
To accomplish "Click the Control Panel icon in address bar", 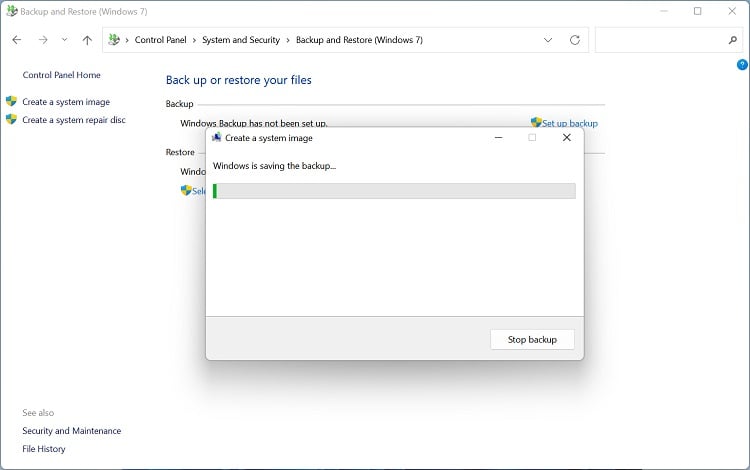I will click(x=114, y=40).
